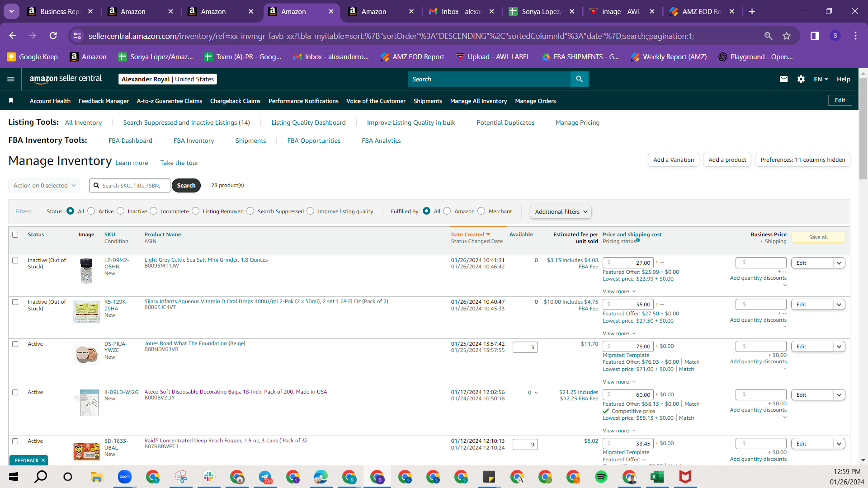Check the Jones Road Foundation row checkbox

pyautogui.click(x=15, y=344)
